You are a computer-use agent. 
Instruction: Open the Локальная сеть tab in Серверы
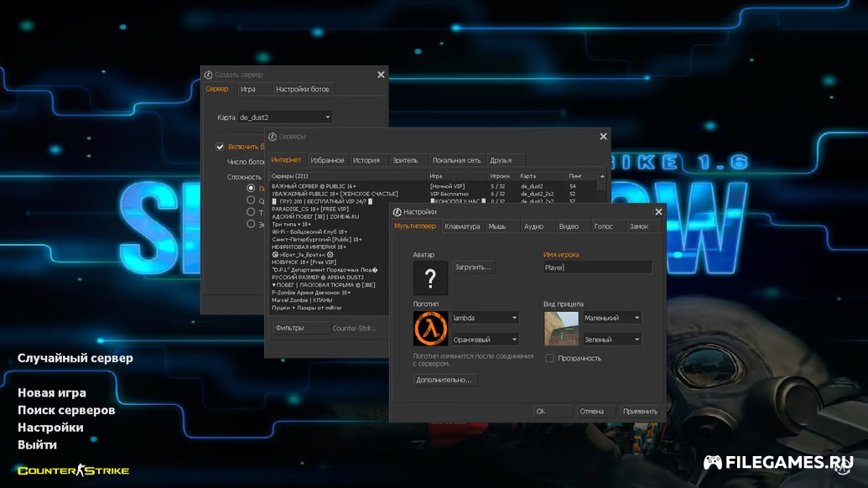click(456, 160)
